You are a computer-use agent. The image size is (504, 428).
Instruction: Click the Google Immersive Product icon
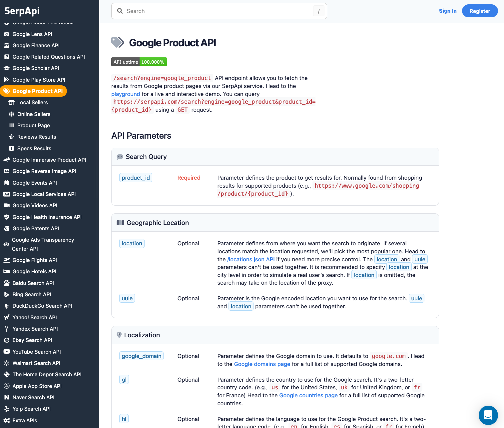(x=7, y=160)
